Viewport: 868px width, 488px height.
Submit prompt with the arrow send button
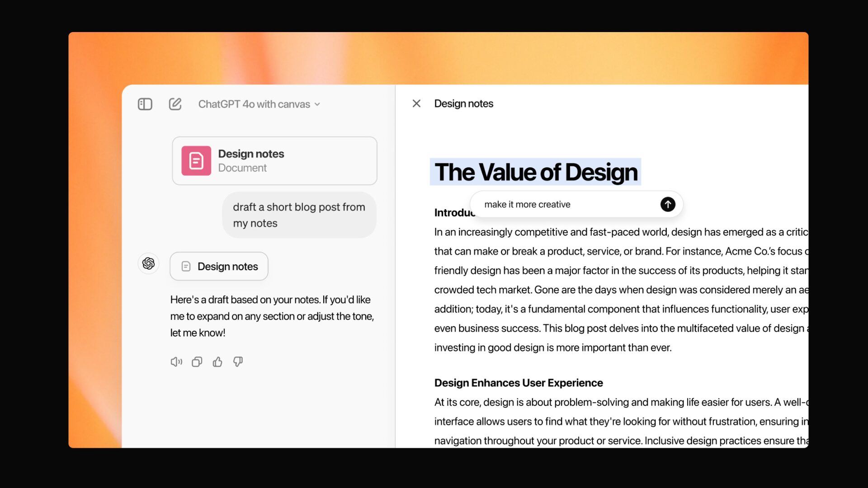(668, 204)
